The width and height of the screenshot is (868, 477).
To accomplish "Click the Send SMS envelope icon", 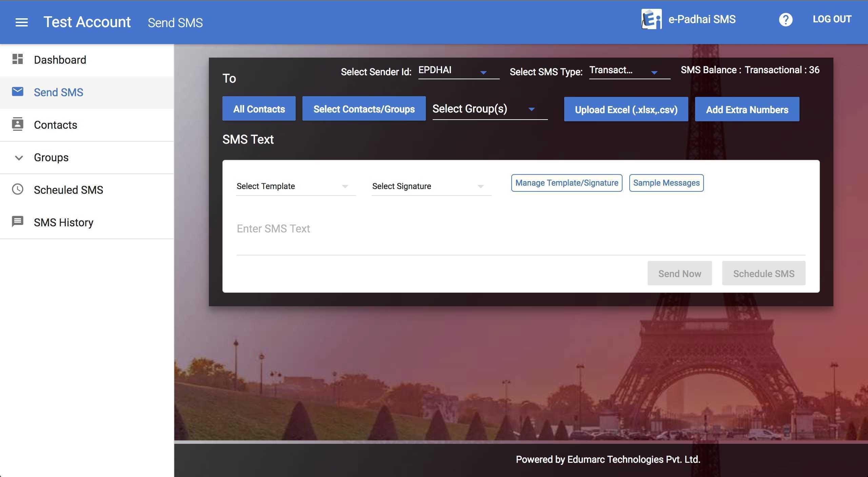I will 18,92.
